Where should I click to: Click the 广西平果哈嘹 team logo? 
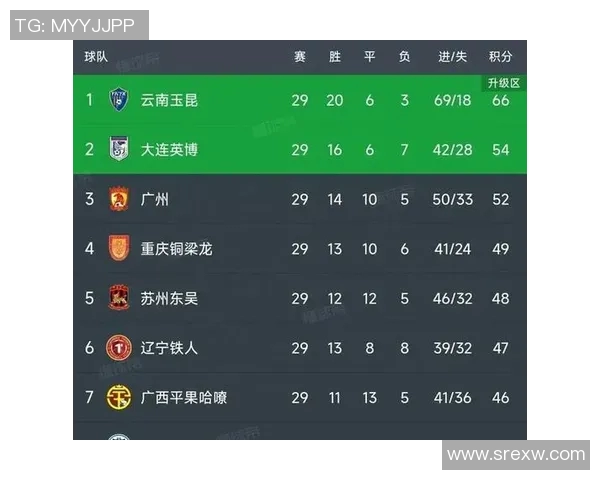pos(119,397)
